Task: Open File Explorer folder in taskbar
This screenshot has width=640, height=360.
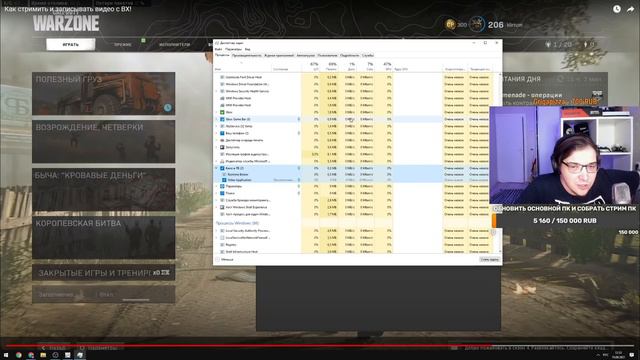Action: click(43, 355)
